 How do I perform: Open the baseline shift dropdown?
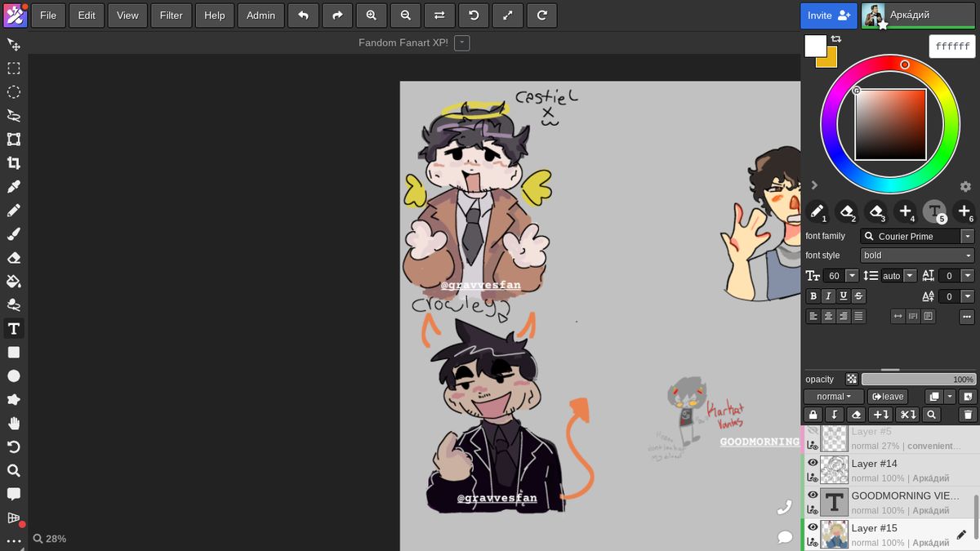(968, 296)
